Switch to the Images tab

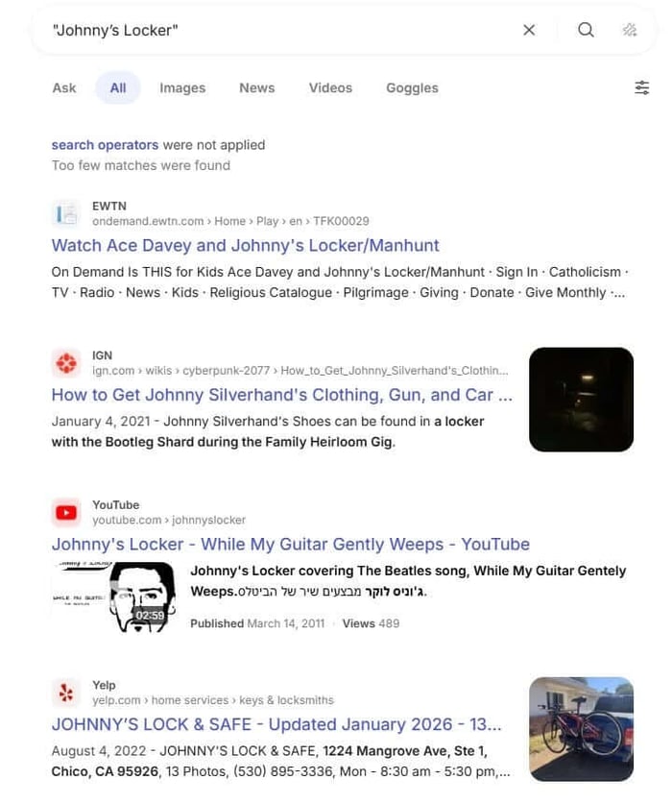(x=182, y=87)
